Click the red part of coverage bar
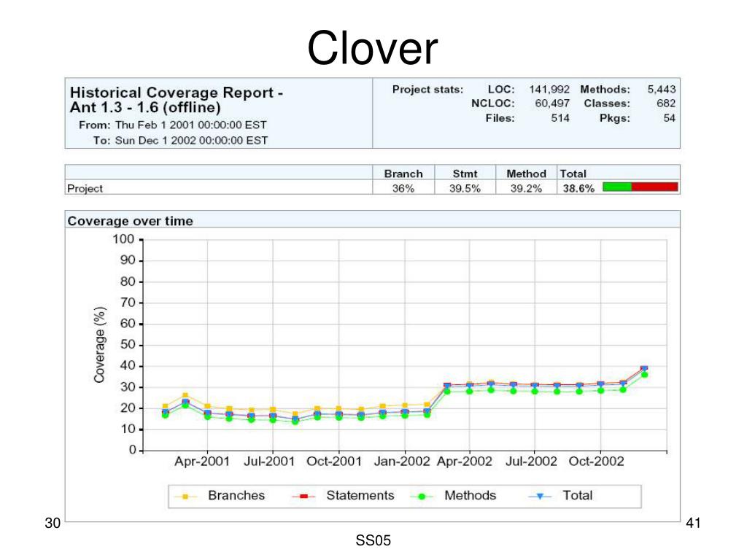Viewport: 747px width, 560px height. 654,187
